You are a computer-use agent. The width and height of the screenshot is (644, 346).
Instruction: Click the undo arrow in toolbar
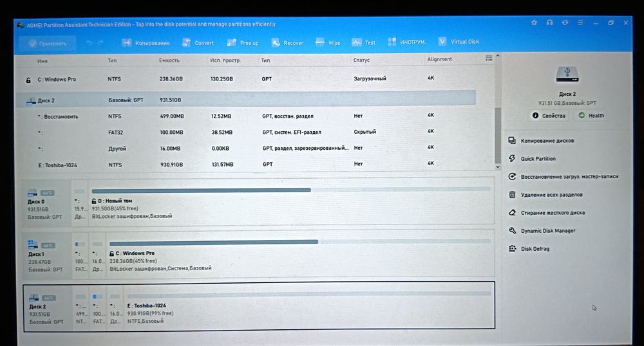point(89,42)
